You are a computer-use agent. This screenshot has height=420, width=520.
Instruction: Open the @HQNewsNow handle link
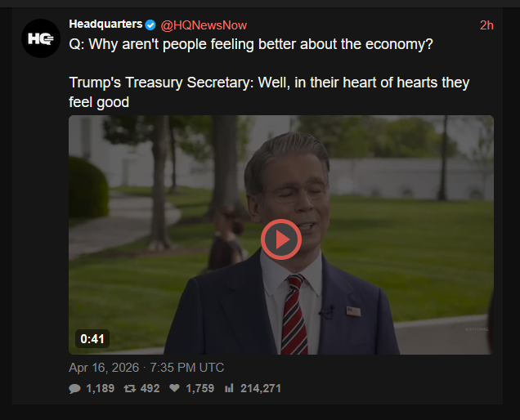(x=204, y=25)
